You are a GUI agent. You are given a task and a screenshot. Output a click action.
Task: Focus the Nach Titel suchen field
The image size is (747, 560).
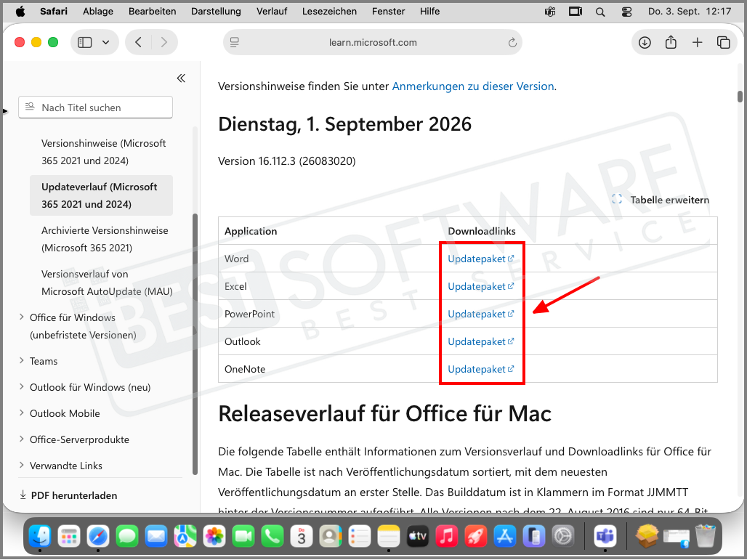(95, 107)
